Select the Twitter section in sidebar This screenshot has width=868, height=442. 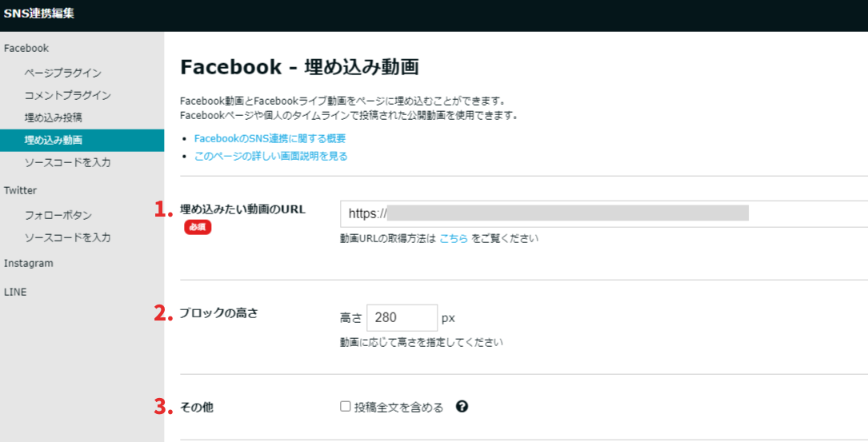click(x=20, y=190)
